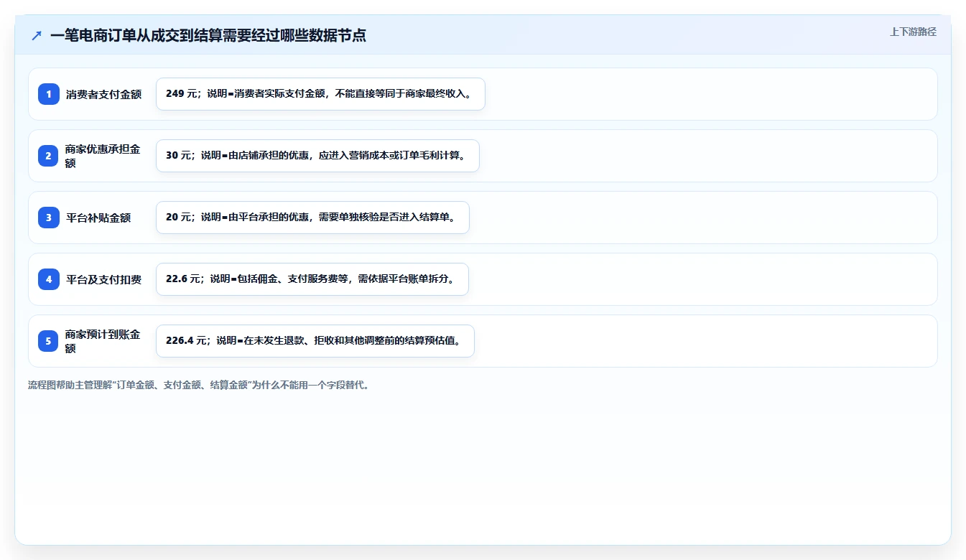Open the 30 元 description box

317,156
